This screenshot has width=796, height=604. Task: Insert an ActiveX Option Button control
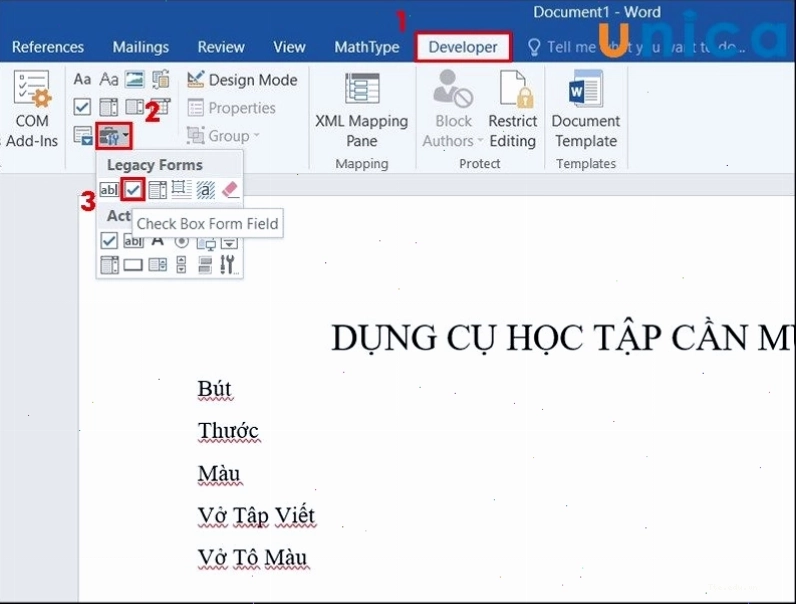182,242
